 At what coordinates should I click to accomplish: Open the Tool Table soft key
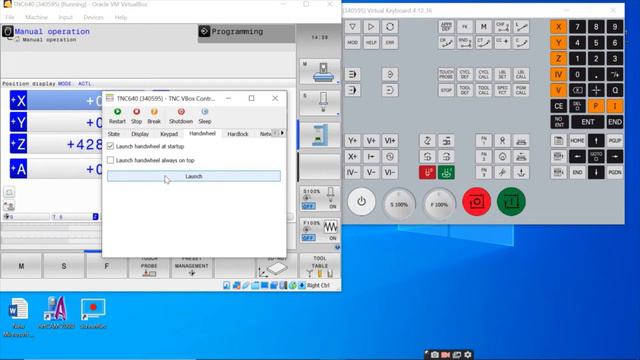click(x=320, y=266)
